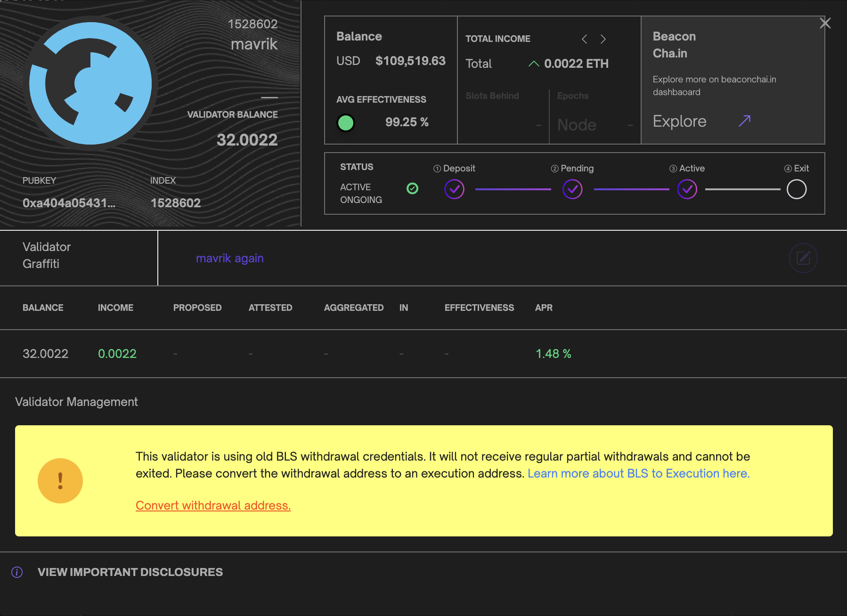Close the validator detail panel

825,23
